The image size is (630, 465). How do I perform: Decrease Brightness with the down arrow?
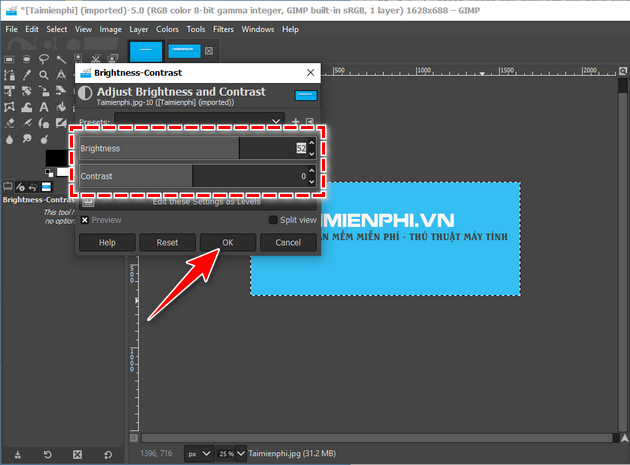point(312,154)
